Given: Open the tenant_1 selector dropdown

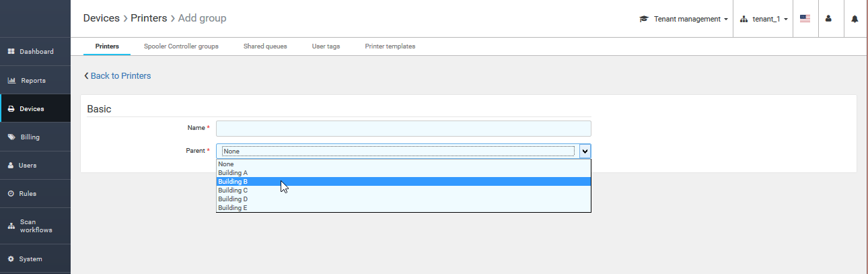Looking at the screenshot, I should click(764, 19).
